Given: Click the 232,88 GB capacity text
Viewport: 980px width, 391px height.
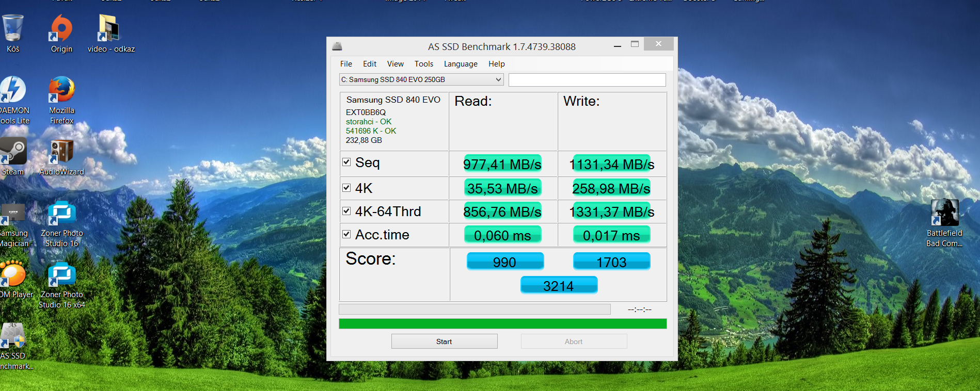Looking at the screenshot, I should click(364, 140).
